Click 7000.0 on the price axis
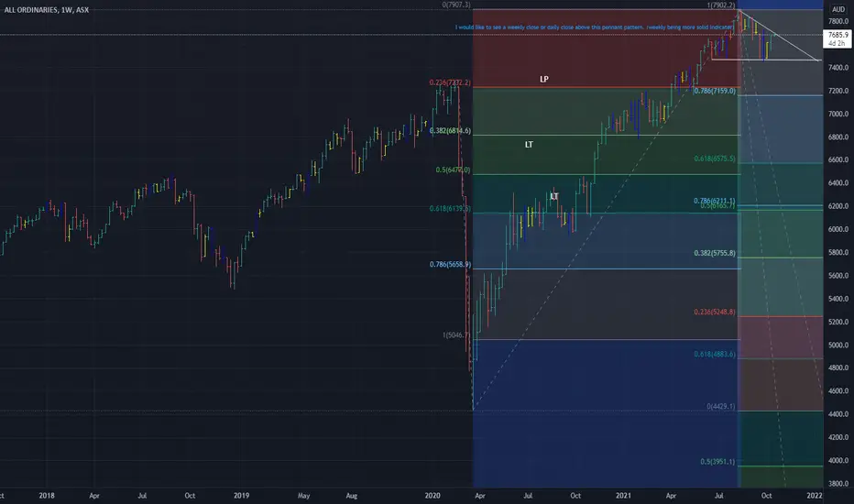The width and height of the screenshot is (854, 504). coord(838,114)
